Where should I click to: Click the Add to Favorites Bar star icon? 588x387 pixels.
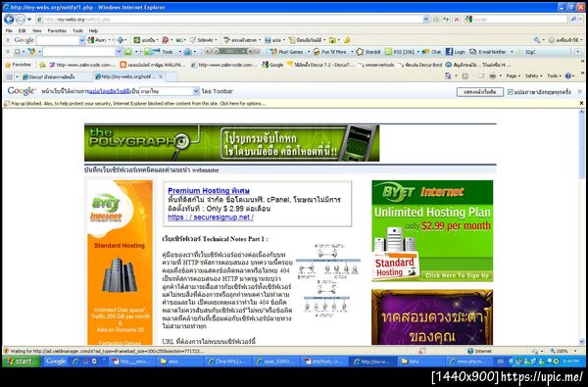[42, 65]
